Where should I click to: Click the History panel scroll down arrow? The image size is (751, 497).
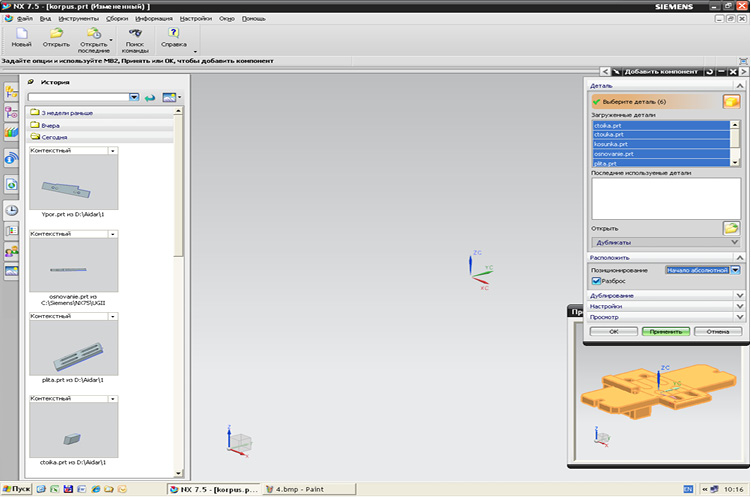click(178, 473)
